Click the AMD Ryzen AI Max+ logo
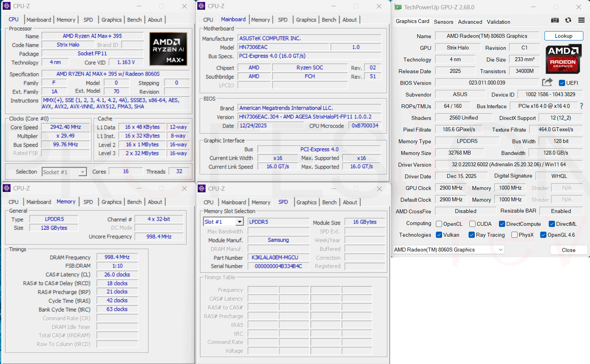Viewport: 590px width, 364px height. point(169,49)
